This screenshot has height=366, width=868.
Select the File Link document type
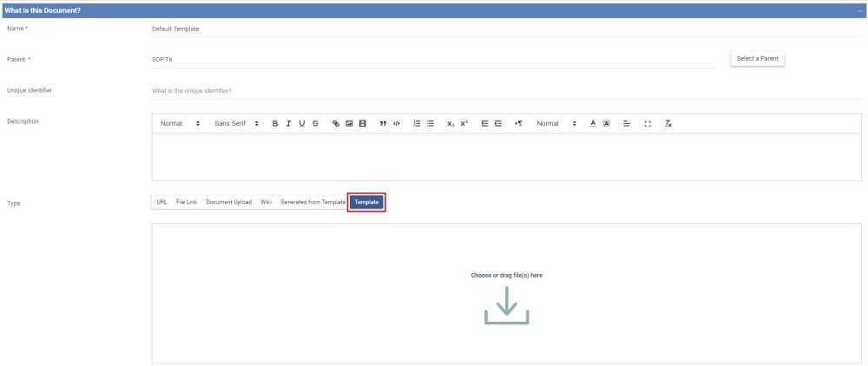click(x=187, y=202)
